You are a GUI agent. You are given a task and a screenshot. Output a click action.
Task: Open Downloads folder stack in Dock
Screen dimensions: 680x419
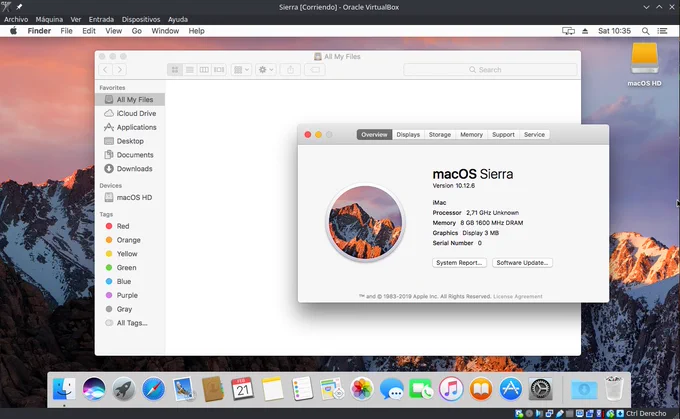click(584, 389)
